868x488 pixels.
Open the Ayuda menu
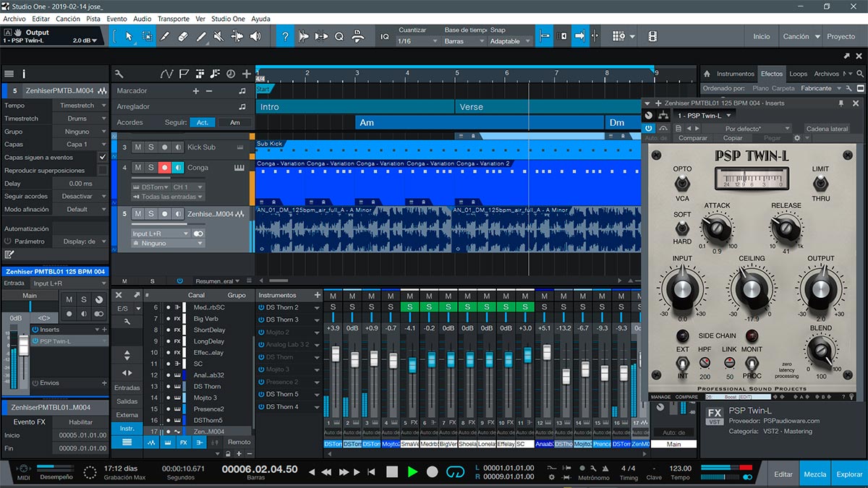pos(260,19)
